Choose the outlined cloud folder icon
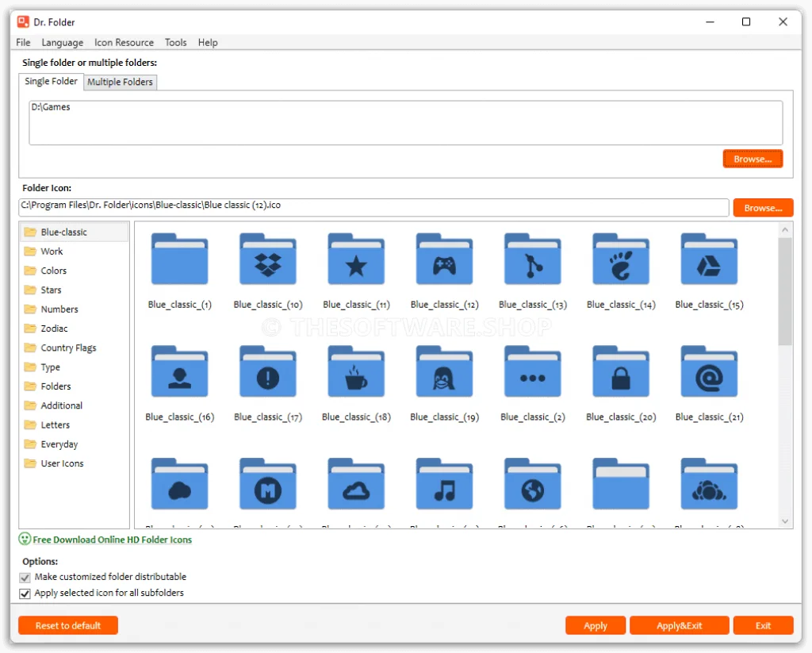Viewport: 812px width, 653px height. (x=356, y=483)
